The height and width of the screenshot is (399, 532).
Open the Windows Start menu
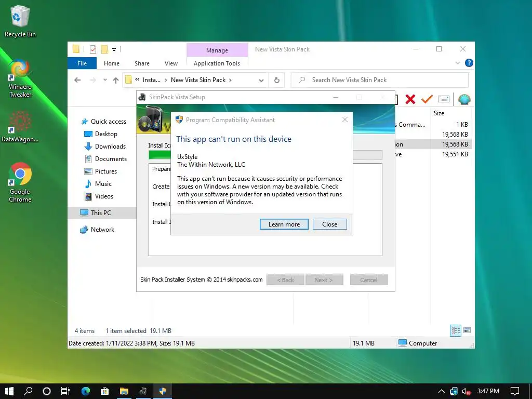coord(9,391)
